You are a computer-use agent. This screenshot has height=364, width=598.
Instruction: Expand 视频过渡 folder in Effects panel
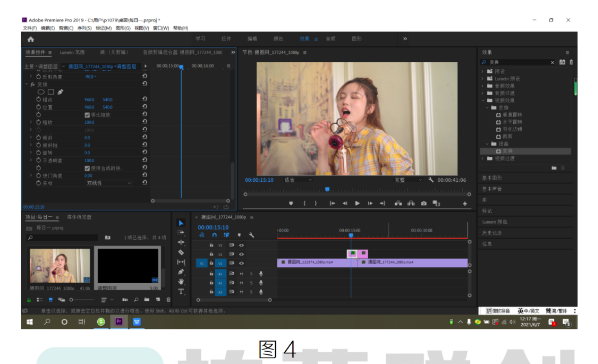pyautogui.click(x=483, y=158)
